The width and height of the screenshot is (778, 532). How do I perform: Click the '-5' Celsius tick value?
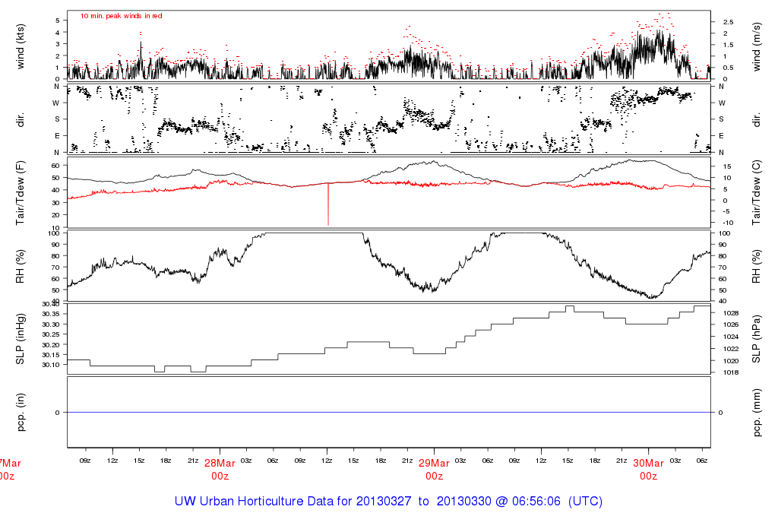[726, 211]
